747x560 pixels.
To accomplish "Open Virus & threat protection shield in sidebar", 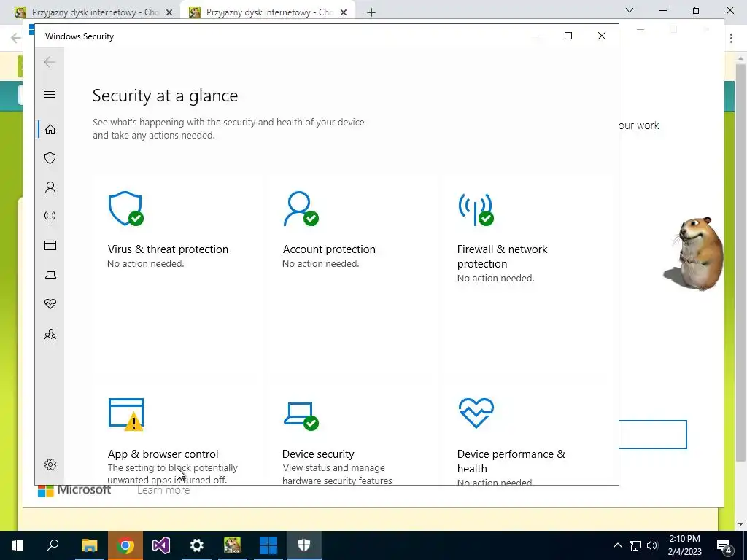I will tap(50, 158).
